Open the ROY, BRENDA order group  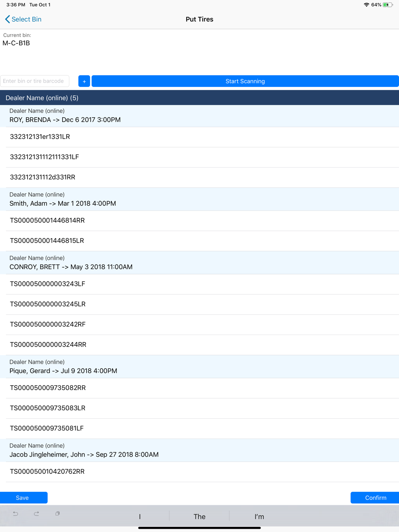pyautogui.click(x=199, y=116)
